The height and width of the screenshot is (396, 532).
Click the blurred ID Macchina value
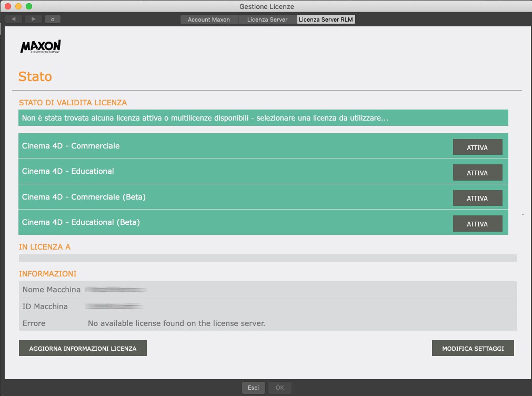coord(114,306)
